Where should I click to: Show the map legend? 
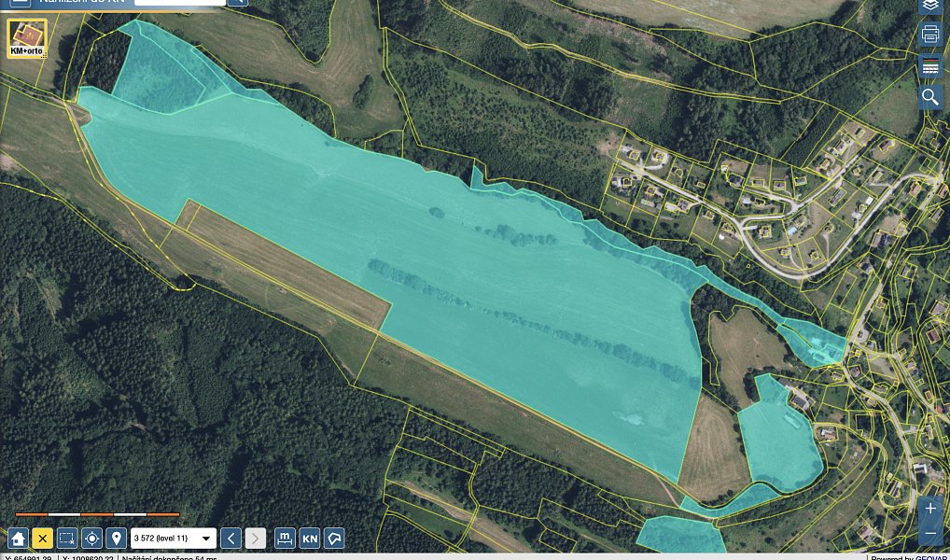pyautogui.click(x=930, y=65)
